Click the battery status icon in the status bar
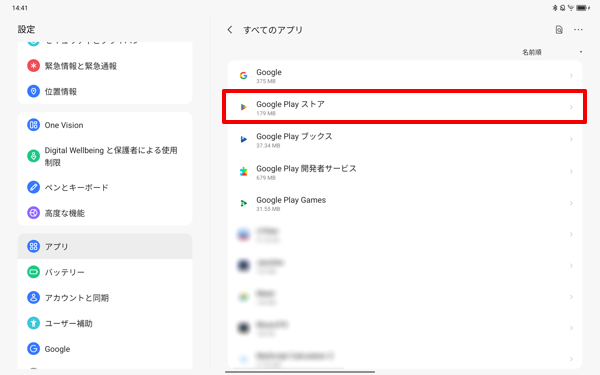Screen dimensions: 600x375 582,8
